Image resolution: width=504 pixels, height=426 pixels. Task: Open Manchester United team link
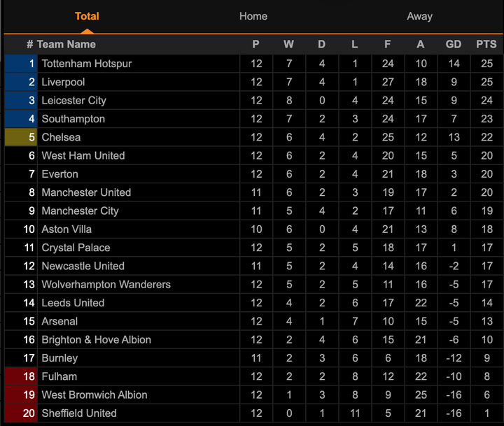[x=86, y=192]
